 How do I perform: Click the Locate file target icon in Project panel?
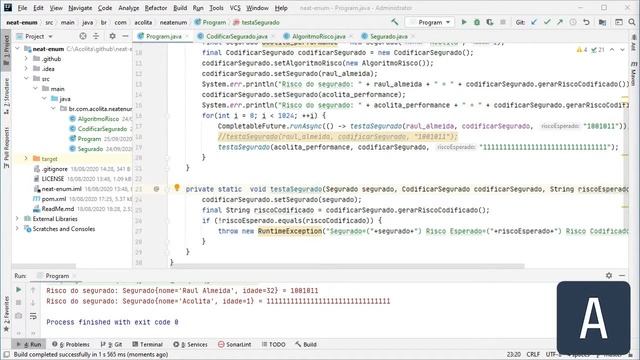click(x=83, y=36)
